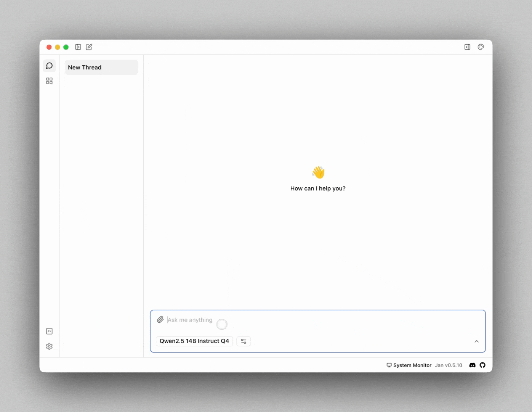Click the paperclip attachment icon
This screenshot has width=532, height=412.
pyautogui.click(x=160, y=320)
